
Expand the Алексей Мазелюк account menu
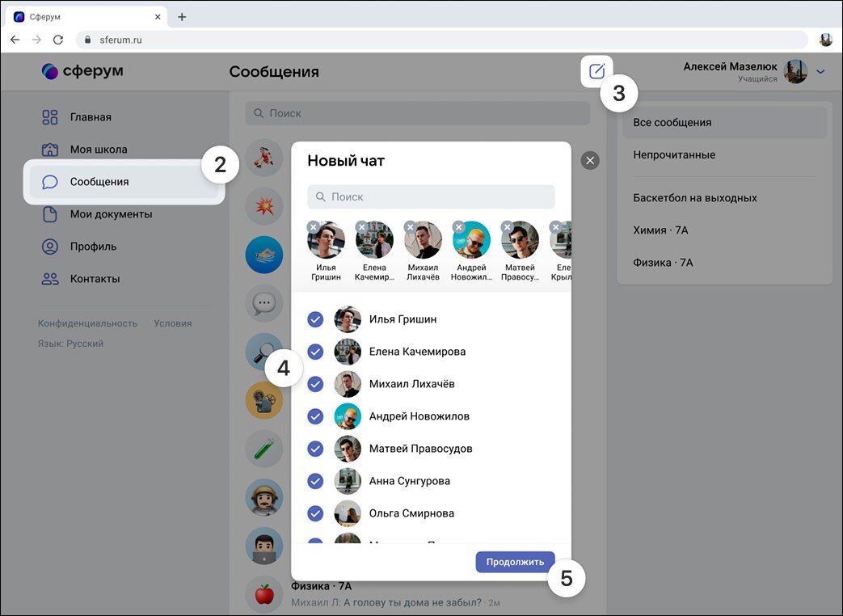pyautogui.click(x=820, y=71)
